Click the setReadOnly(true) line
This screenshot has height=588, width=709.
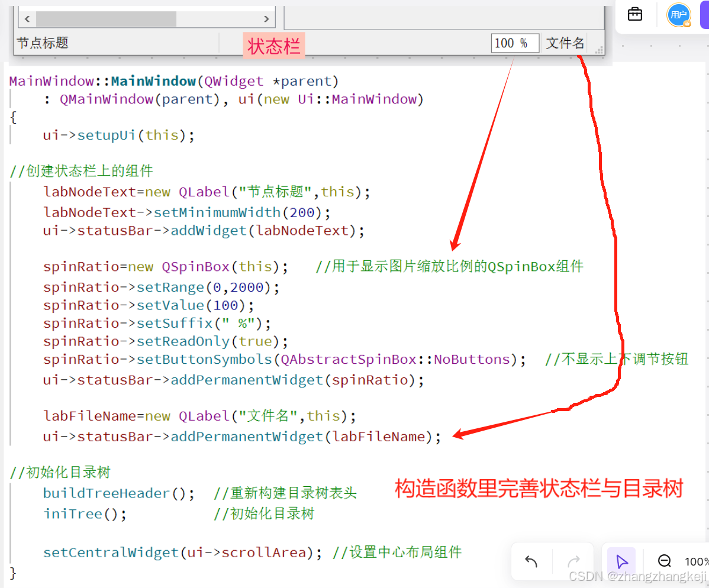point(166,341)
